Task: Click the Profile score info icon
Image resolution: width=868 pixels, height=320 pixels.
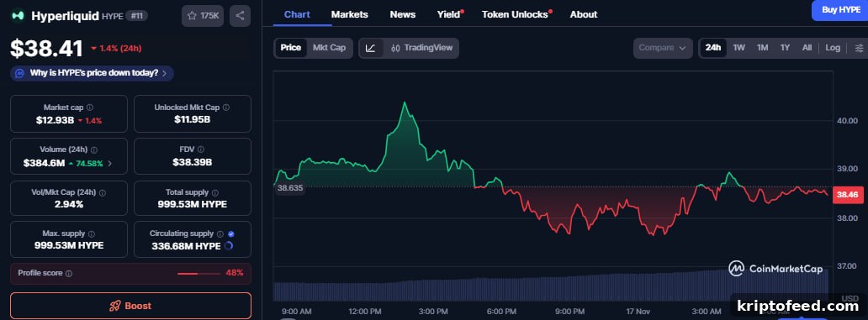Action: pos(69,274)
